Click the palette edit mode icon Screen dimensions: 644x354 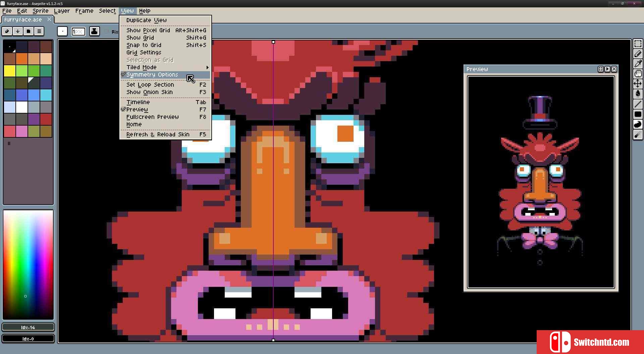click(7, 31)
